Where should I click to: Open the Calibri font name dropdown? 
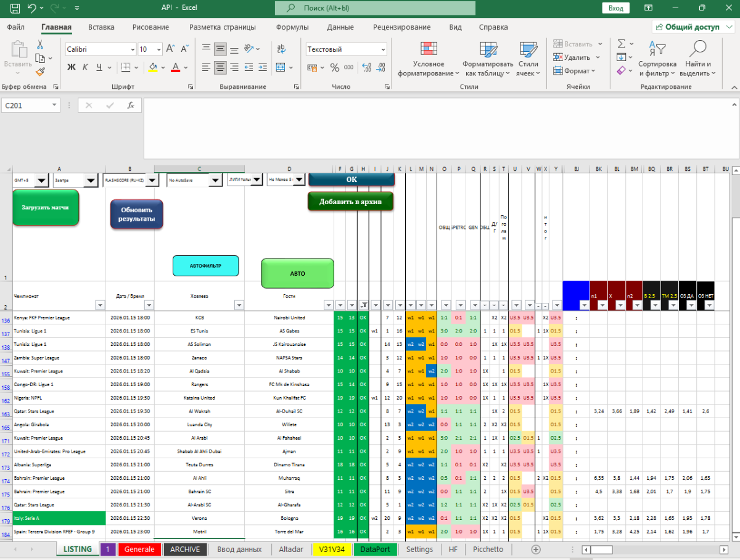tap(133, 49)
